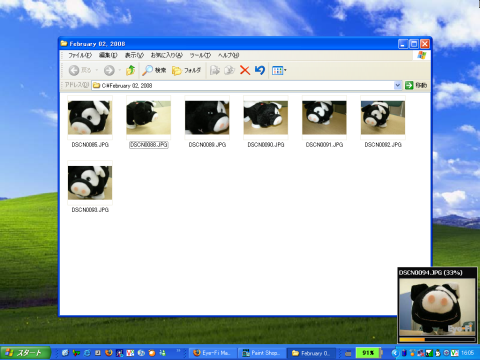Switch to Paint Shop taskbar button
The width and height of the screenshot is (480, 360).
tap(262, 353)
